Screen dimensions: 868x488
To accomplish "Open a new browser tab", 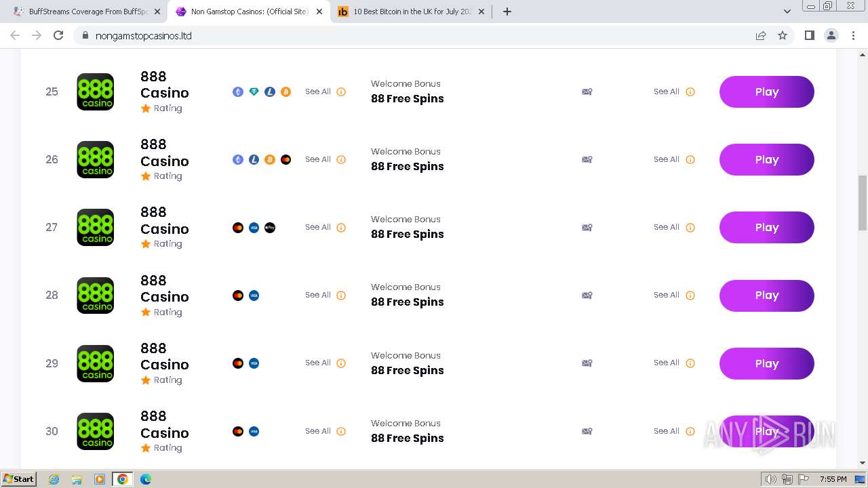I will 507,12.
